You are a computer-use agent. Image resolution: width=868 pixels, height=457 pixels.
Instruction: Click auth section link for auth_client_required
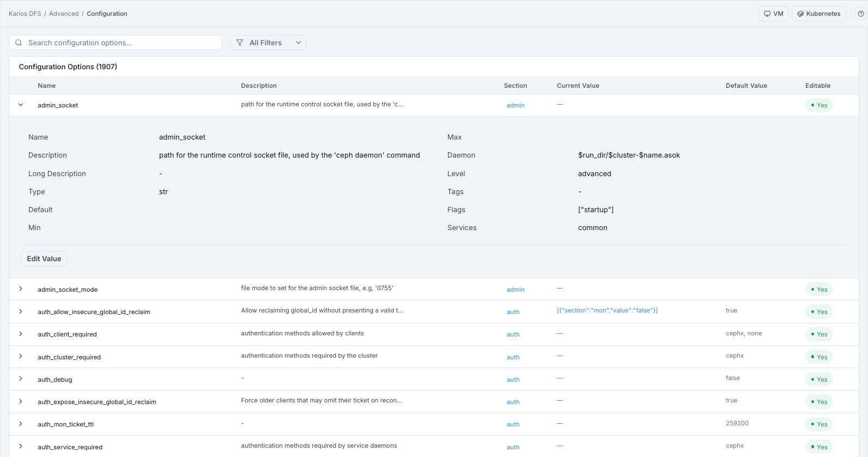click(513, 334)
